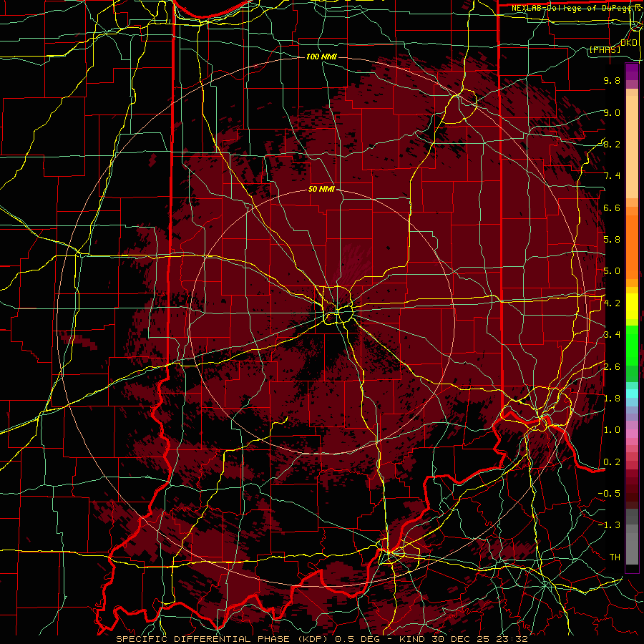The width and height of the screenshot is (644, 644).
Task: Select the orange segment of the color scale
Action: click(x=632, y=246)
